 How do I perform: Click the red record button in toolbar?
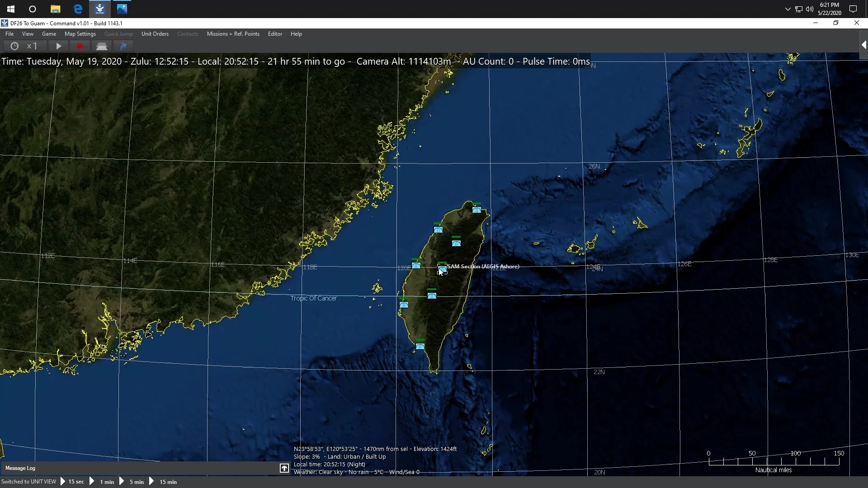pyautogui.click(x=80, y=46)
